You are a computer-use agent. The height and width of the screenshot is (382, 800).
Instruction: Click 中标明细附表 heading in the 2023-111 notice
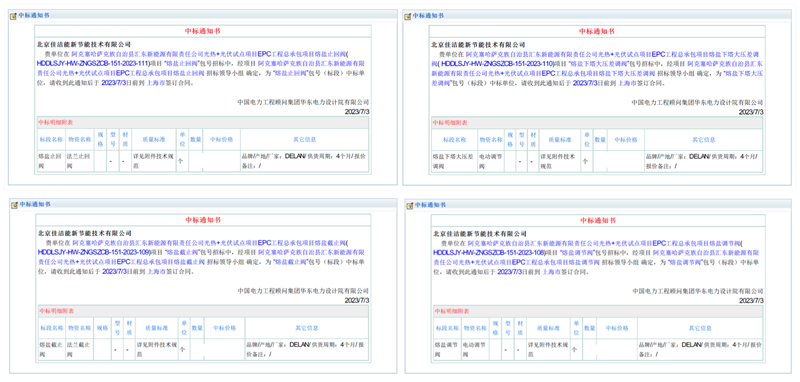click(x=56, y=123)
